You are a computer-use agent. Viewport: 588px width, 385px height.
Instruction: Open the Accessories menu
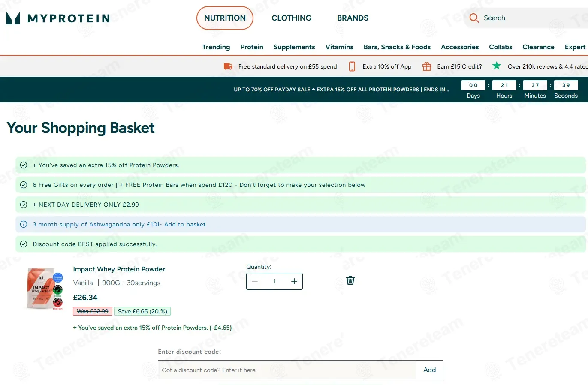460,47
